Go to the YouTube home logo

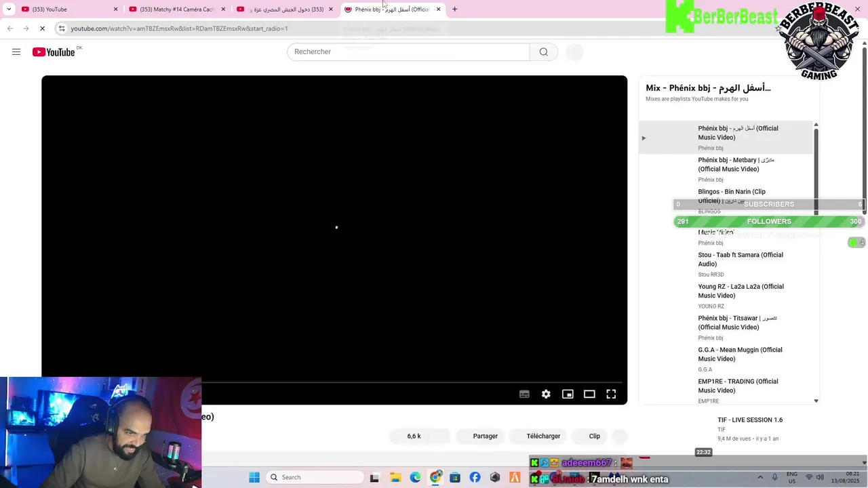(54, 52)
